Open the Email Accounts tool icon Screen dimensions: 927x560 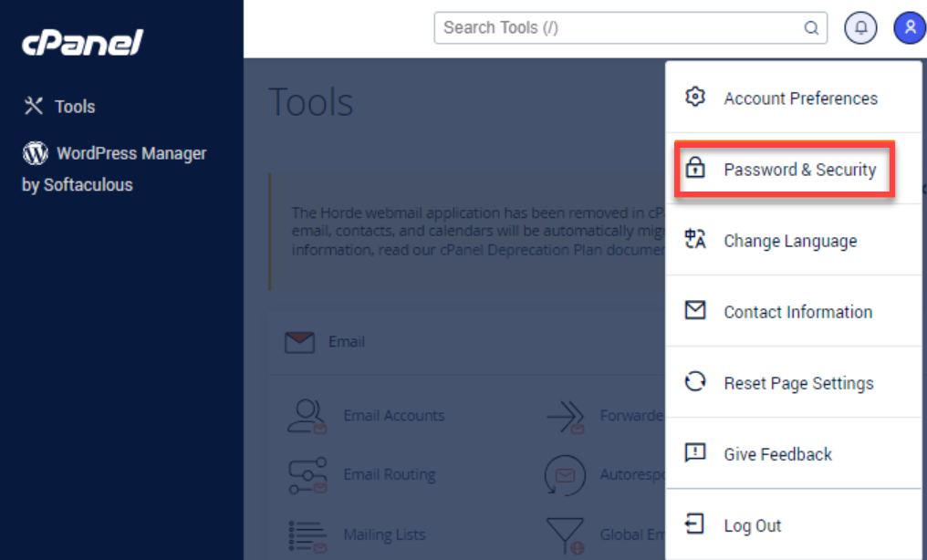(x=307, y=416)
